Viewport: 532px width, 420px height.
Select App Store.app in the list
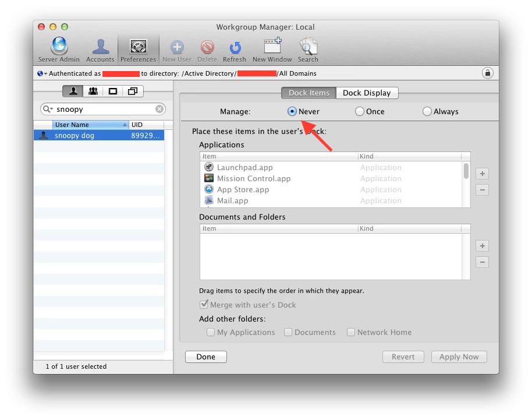point(331,189)
